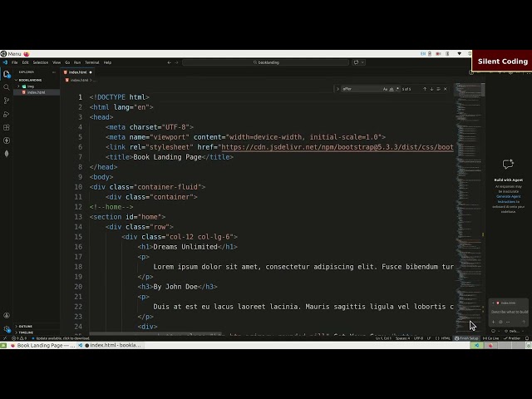Click the LF end-of-line indicator
532x399 pixels.
tap(429, 338)
